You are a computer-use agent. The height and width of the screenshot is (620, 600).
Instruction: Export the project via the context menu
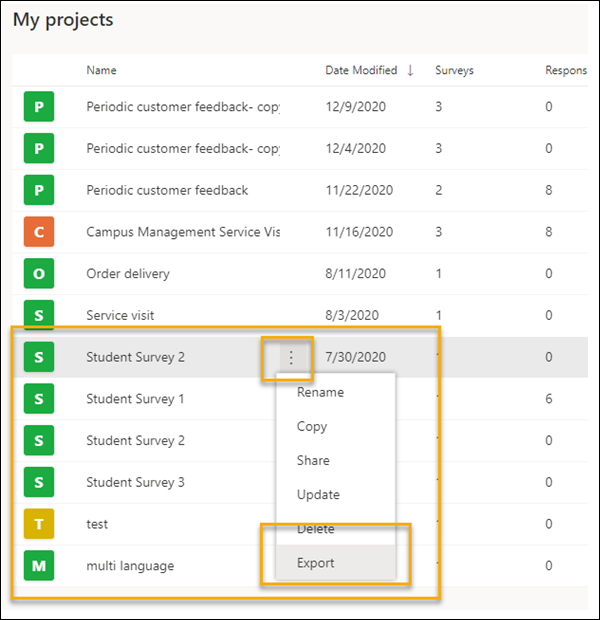click(x=316, y=563)
